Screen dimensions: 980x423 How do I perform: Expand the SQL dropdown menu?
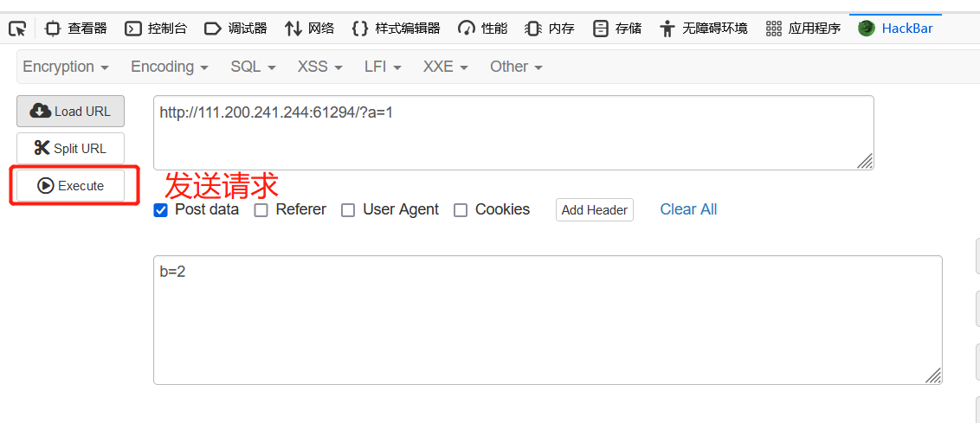tap(253, 67)
